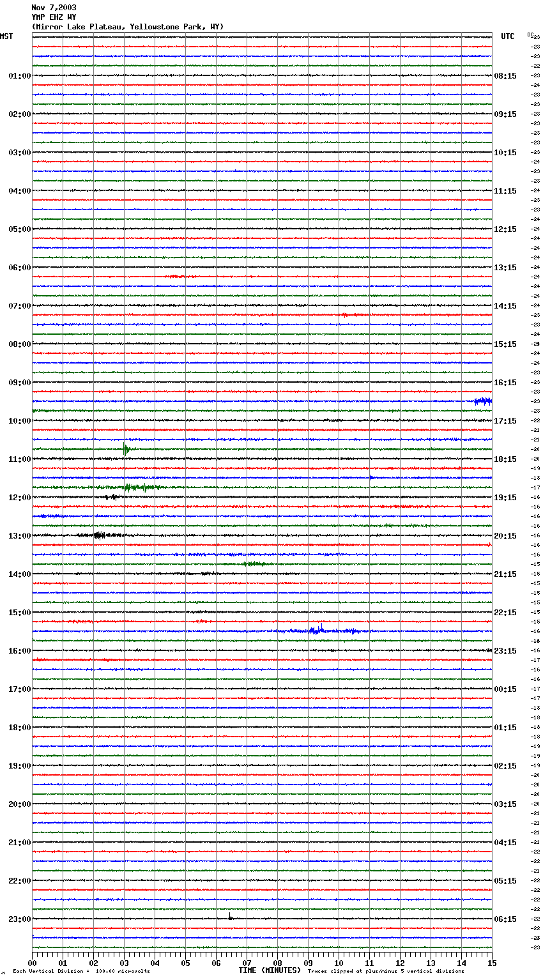
Task: Click the UTC time label "08:15"
Action: point(505,76)
